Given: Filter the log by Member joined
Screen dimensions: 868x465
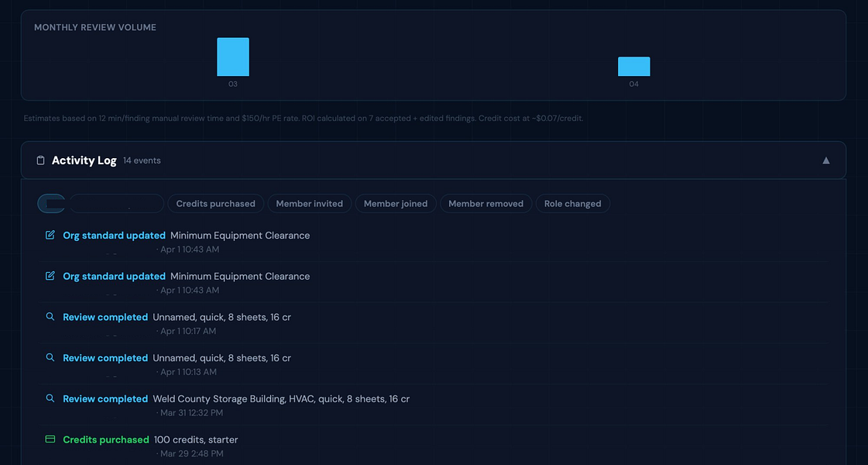Looking at the screenshot, I should [x=396, y=203].
